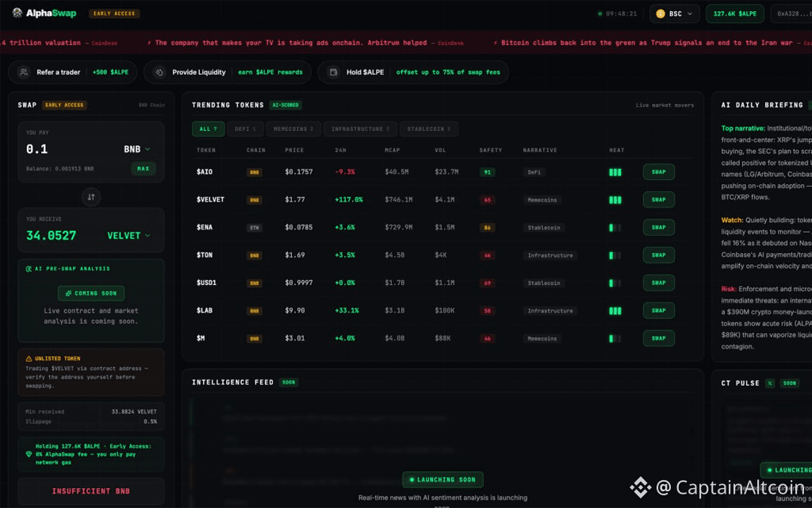Click the Refer a trader people icon
This screenshot has width=812, height=508.
24,72
